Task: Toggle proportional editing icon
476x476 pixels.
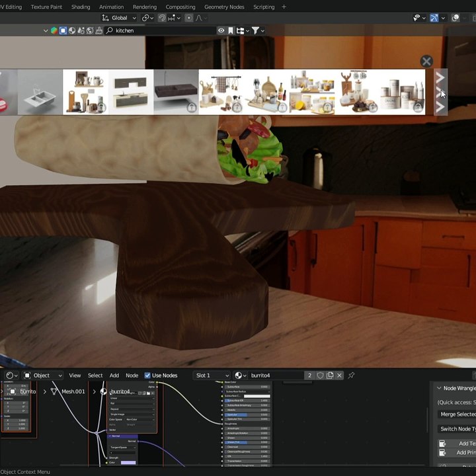Action: coord(189,18)
